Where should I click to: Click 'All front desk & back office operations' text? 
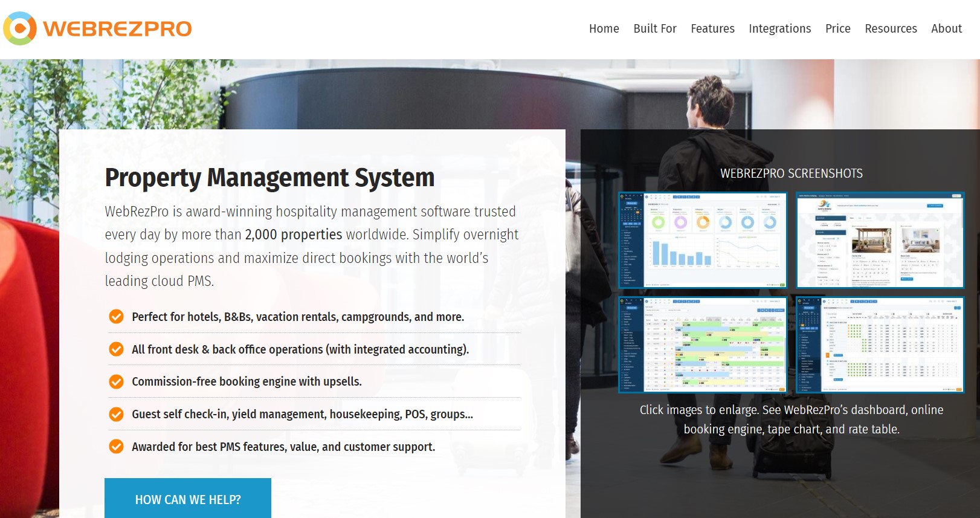pyautogui.click(x=300, y=349)
